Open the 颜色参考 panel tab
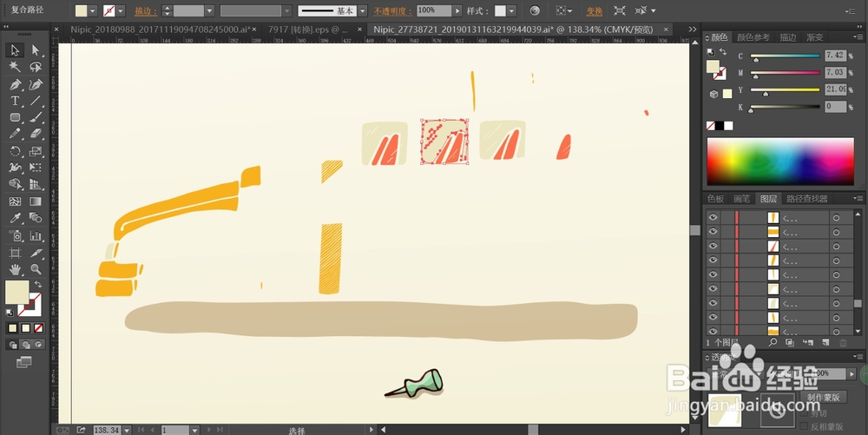Viewport: 868px width, 435px height. (753, 37)
